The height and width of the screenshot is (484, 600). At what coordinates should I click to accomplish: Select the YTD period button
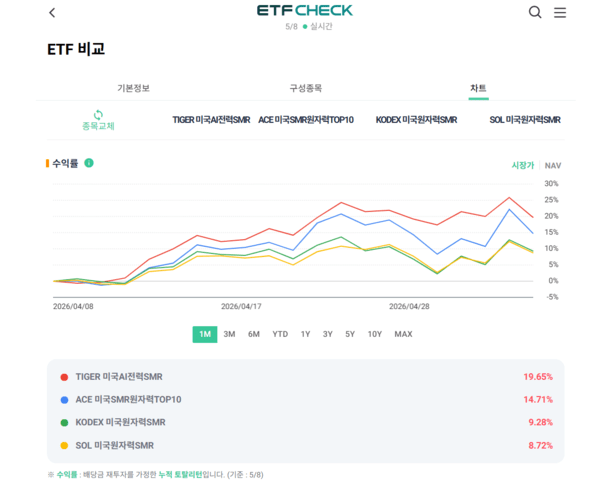[x=280, y=334]
